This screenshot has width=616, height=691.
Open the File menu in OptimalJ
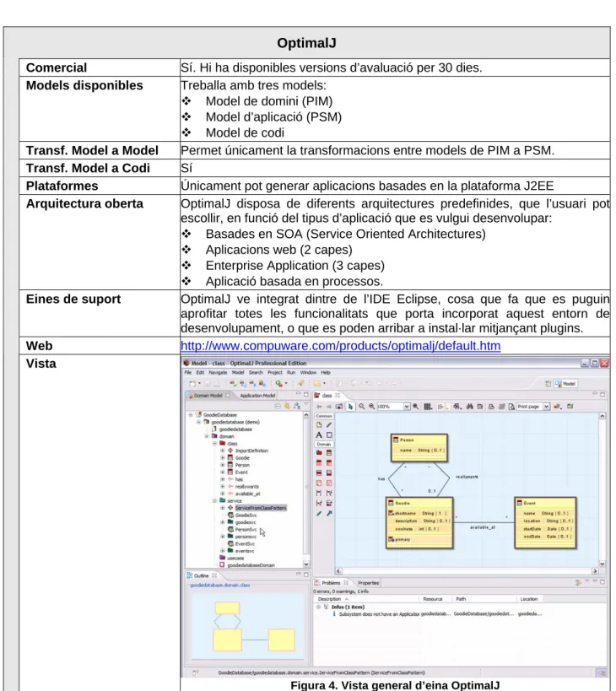tap(188, 373)
